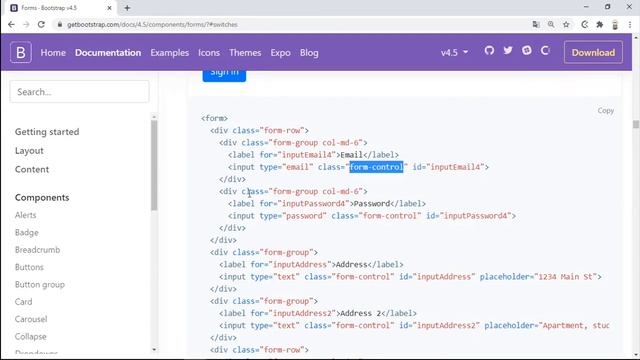Open Button group in the sidebar

tap(40, 284)
